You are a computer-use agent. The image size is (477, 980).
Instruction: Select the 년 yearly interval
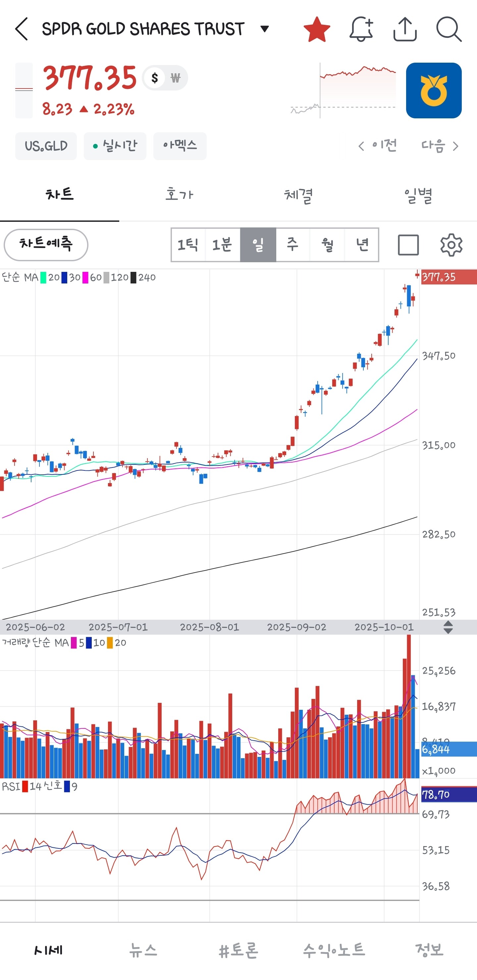pyautogui.click(x=361, y=245)
